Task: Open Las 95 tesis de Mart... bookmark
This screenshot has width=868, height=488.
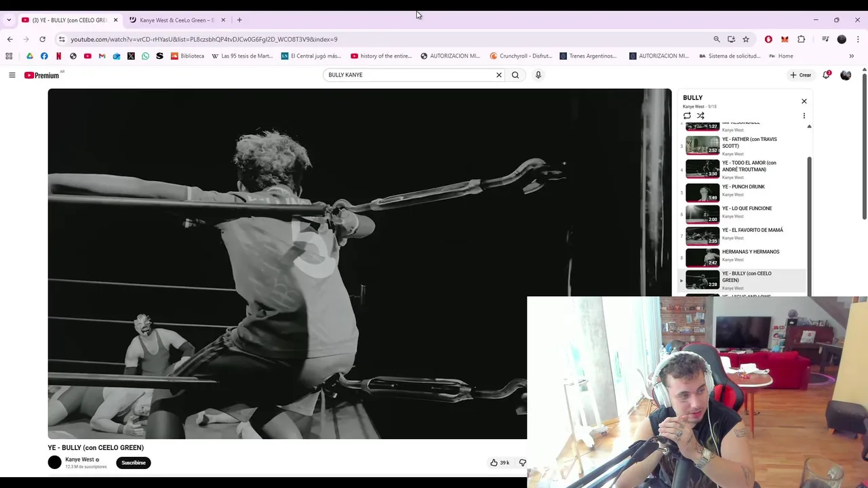Action: pos(243,56)
